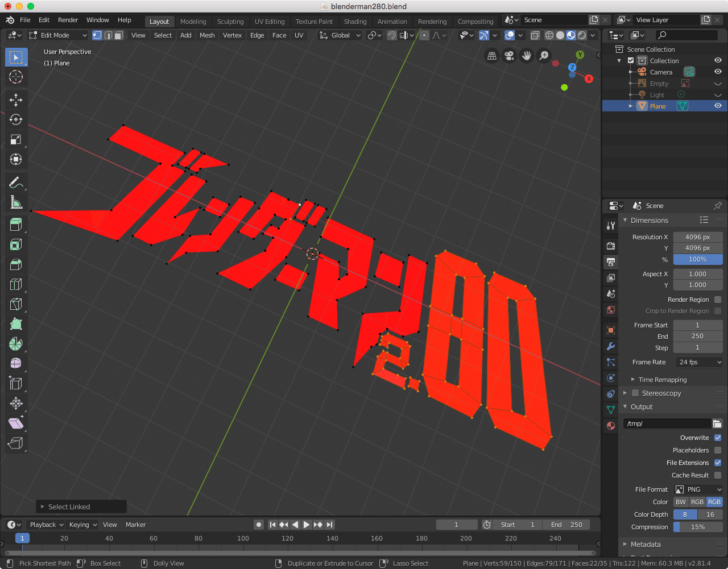Open the Vertex menu in viewport header
Image resolution: width=728 pixels, height=569 pixels.
232,35
